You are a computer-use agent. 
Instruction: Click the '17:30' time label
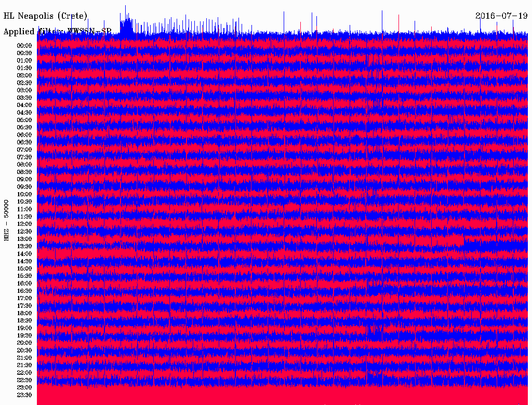point(24,306)
